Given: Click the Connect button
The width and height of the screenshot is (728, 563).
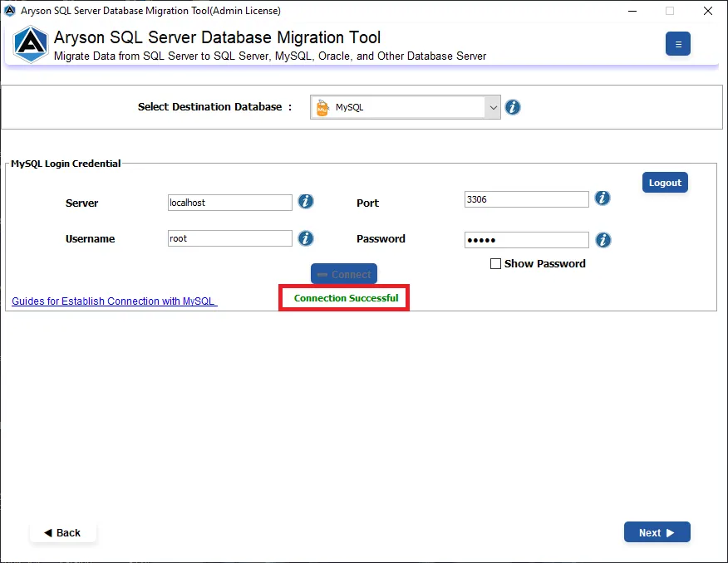Looking at the screenshot, I should (x=344, y=274).
